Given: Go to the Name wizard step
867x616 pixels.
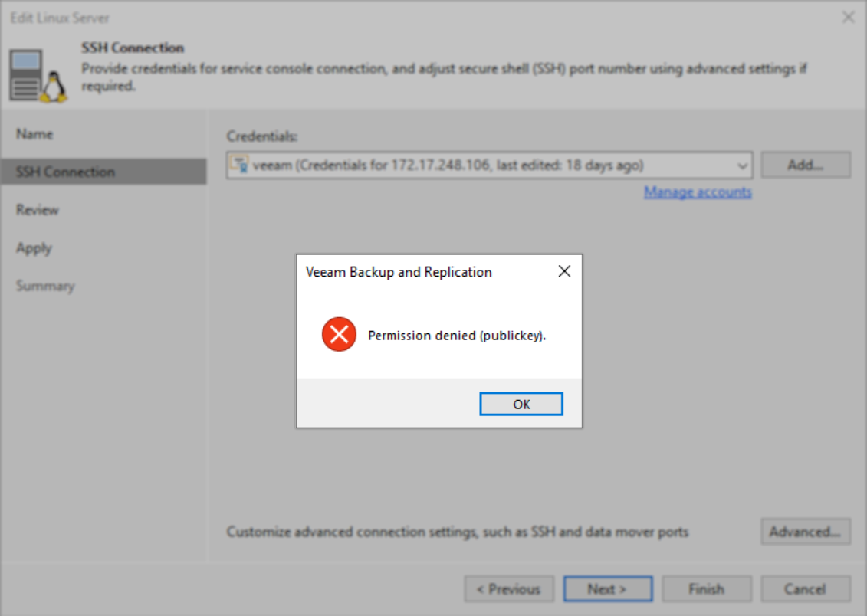Looking at the screenshot, I should click(34, 134).
